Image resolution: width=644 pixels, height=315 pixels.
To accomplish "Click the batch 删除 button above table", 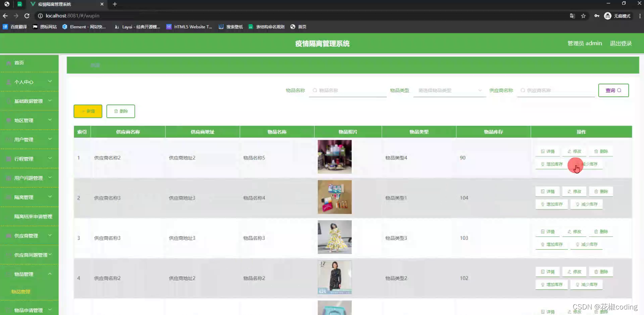I will click(121, 111).
